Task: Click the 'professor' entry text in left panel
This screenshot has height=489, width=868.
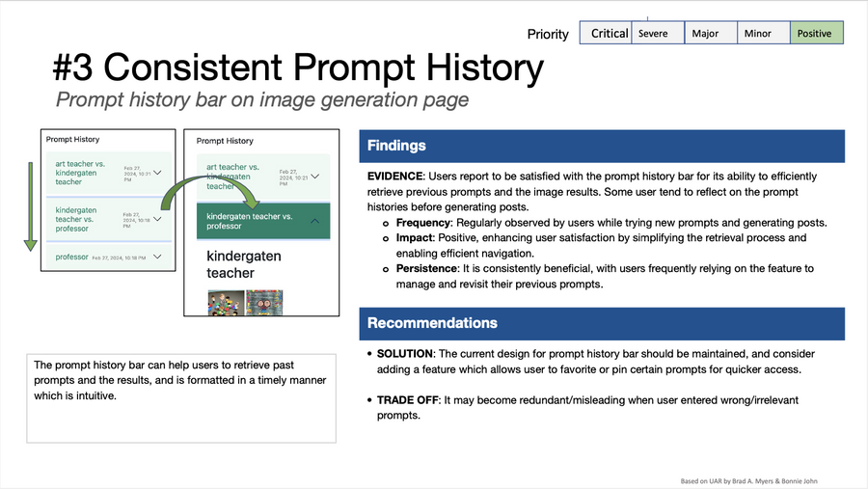Action: pyautogui.click(x=72, y=257)
